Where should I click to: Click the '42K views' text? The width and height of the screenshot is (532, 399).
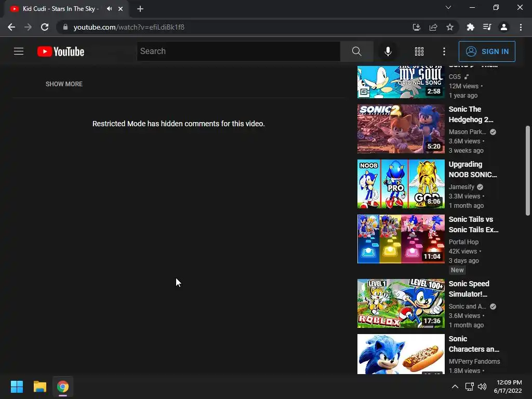tap(463, 251)
